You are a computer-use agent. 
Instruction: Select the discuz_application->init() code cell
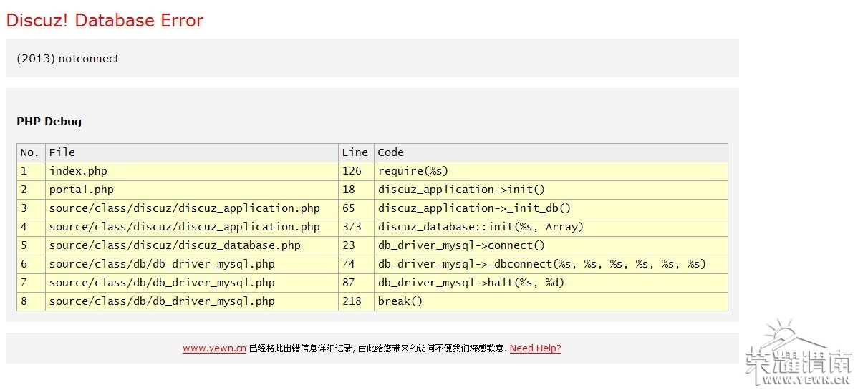click(461, 190)
